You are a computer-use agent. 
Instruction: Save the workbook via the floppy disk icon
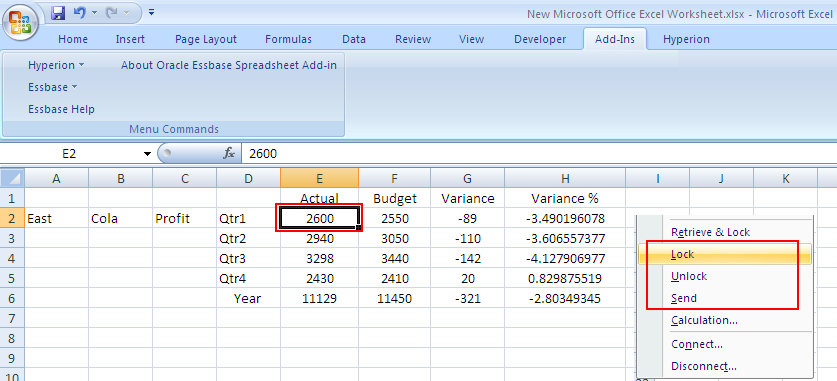click(57, 13)
